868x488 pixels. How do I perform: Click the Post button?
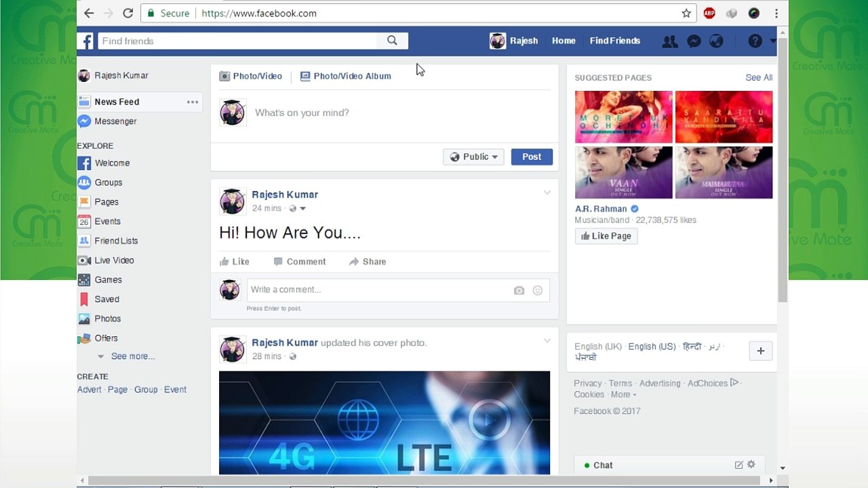(532, 157)
